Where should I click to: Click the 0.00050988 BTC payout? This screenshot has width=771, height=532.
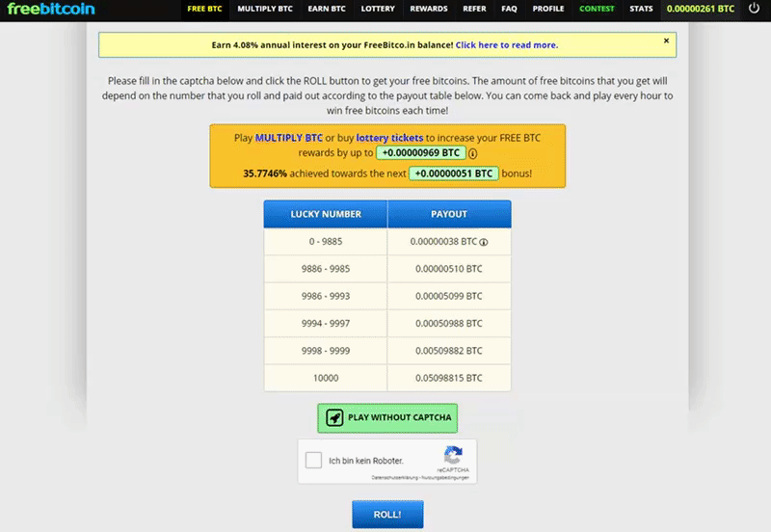pos(449,324)
